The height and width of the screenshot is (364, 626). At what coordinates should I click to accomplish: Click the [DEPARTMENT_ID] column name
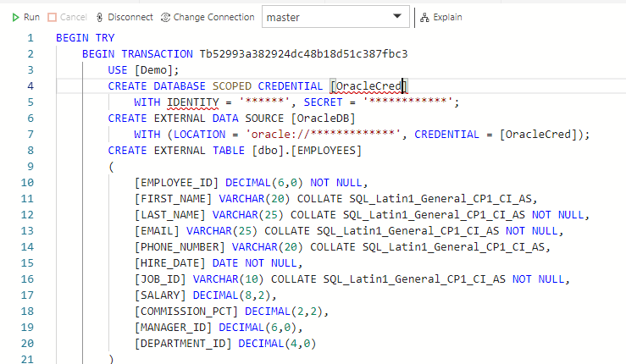click(184, 343)
